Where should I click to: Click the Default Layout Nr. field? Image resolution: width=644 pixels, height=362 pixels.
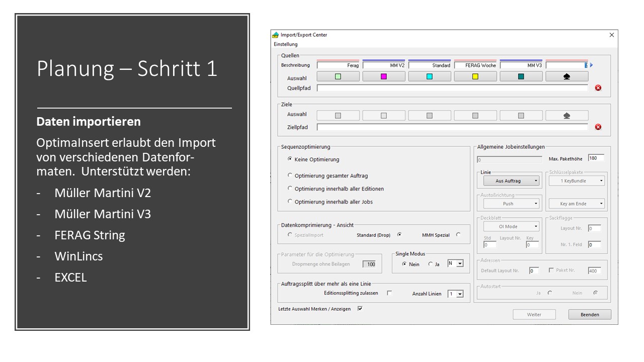[x=533, y=270]
